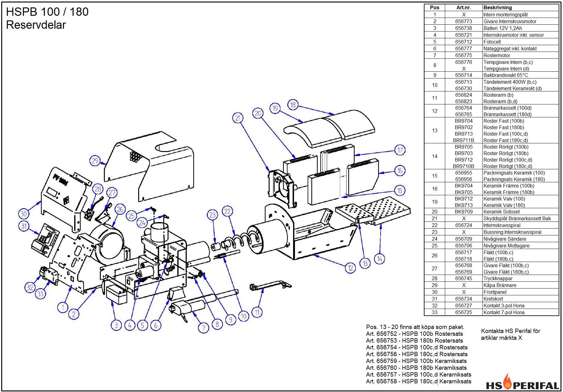The width and height of the screenshot is (563, 392).
Task: Click the 'Kontakta HS Perifal för' note text
Action: [x=510, y=331]
